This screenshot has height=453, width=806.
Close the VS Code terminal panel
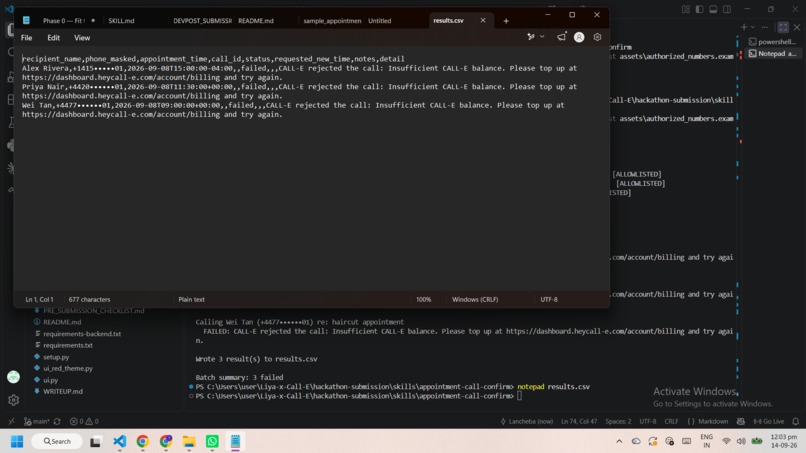(x=797, y=27)
